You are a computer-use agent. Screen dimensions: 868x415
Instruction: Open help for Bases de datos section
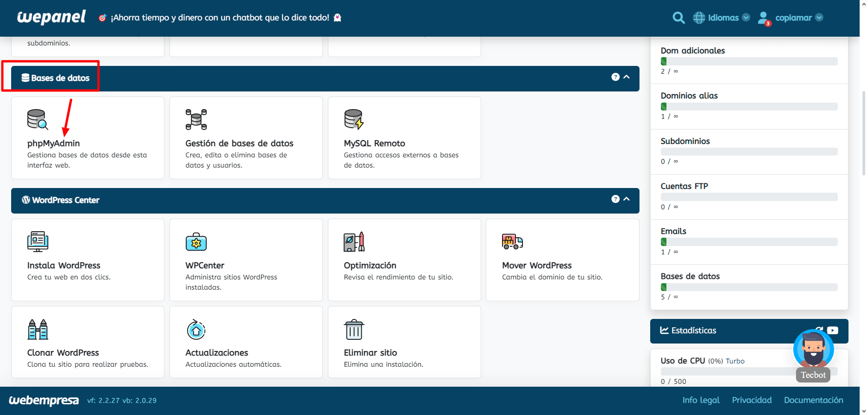(x=615, y=77)
